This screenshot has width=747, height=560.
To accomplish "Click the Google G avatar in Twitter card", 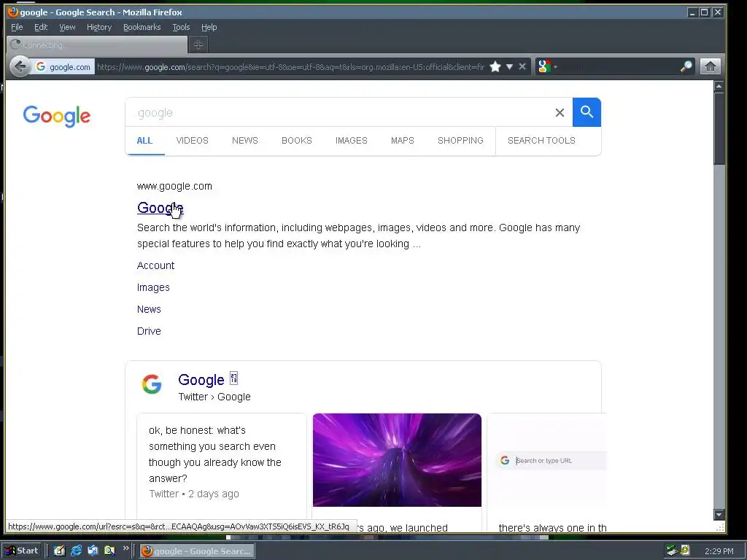I will (x=152, y=384).
